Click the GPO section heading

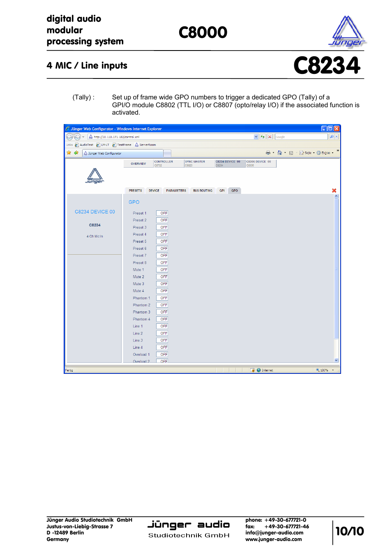(x=134, y=202)
